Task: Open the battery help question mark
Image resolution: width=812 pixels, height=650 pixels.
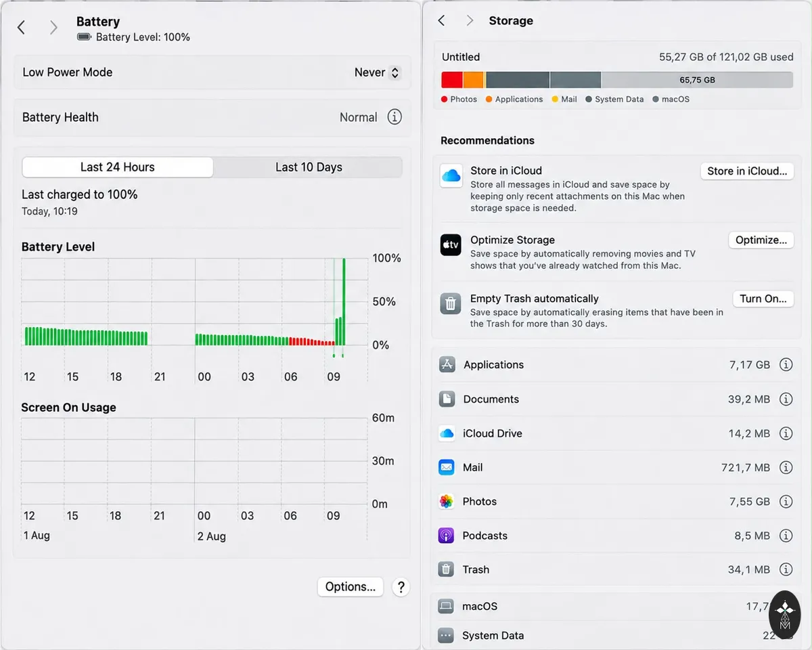Action: pyautogui.click(x=401, y=587)
